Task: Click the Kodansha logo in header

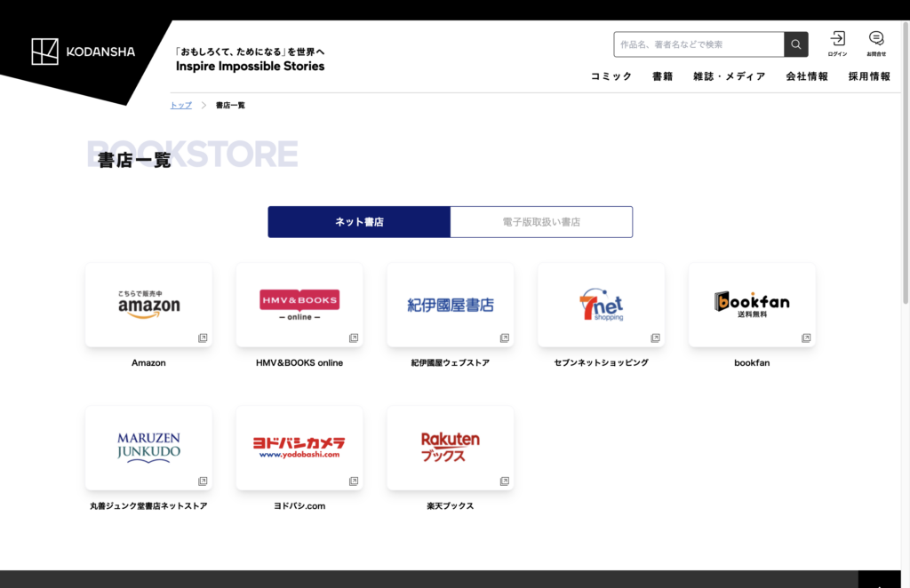Action: (x=84, y=52)
